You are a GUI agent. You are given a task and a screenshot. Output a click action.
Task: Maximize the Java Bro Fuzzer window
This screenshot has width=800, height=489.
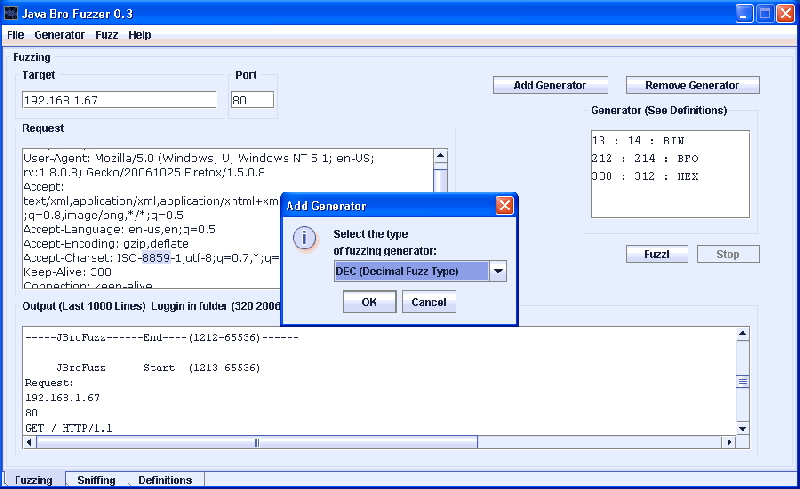[765, 13]
